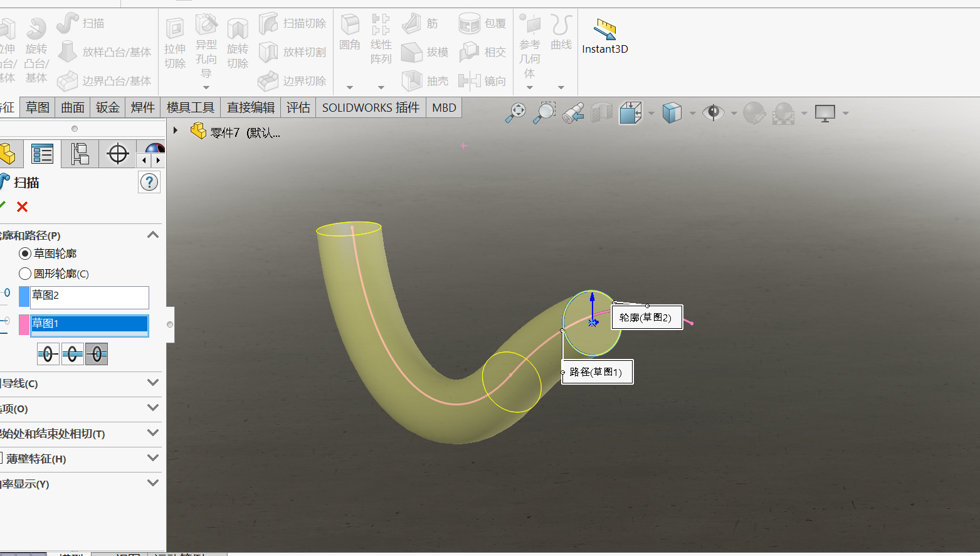Viewport: 980px width, 556px height.
Task: Click the Display Style cube icon
Action: pos(672,113)
